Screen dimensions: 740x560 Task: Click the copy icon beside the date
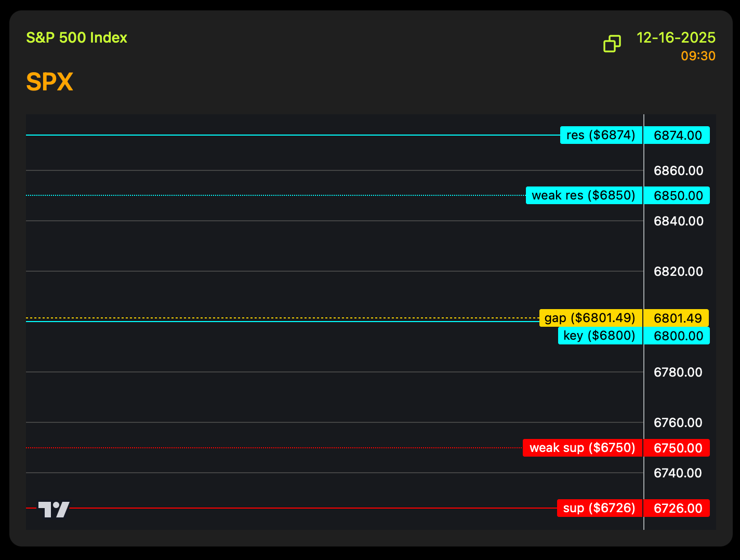(612, 44)
